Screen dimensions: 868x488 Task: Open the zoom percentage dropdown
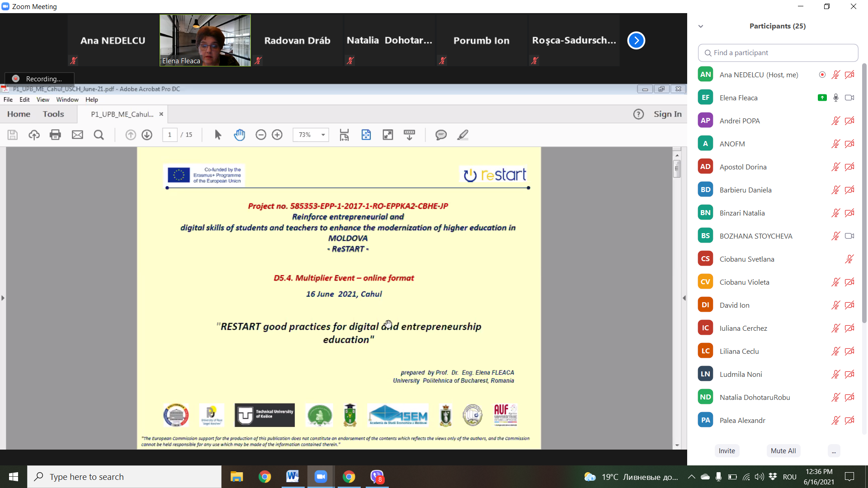[x=323, y=135]
